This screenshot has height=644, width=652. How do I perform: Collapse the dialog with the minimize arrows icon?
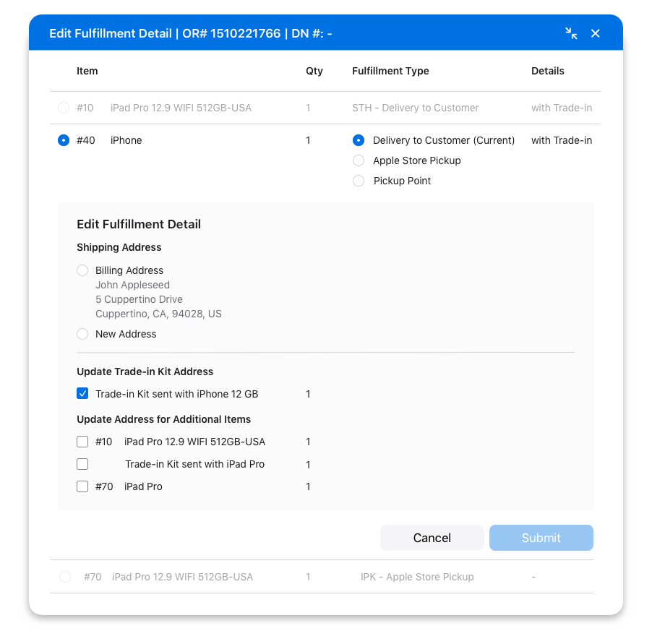tap(571, 33)
